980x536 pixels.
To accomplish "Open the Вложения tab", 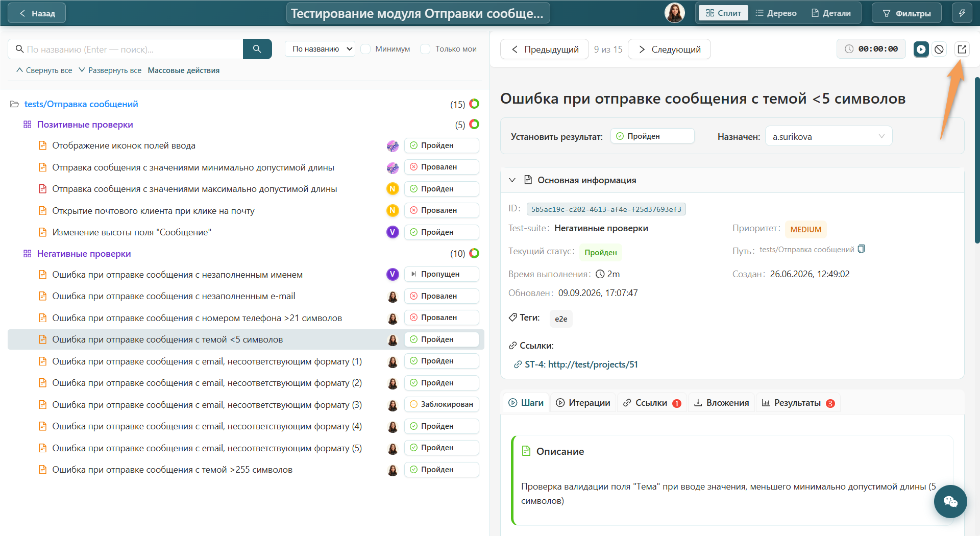I will pyautogui.click(x=721, y=403).
